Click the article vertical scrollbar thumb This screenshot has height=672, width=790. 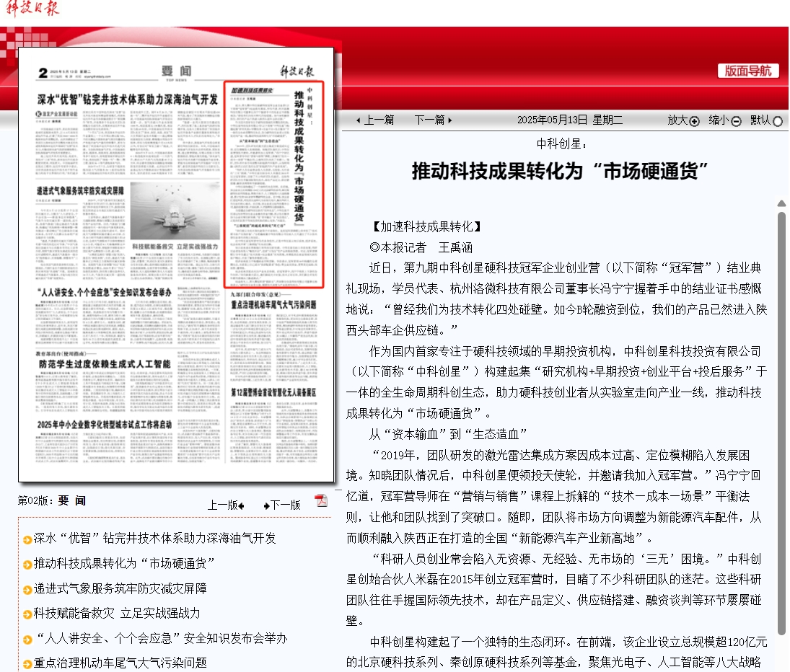(x=781, y=423)
